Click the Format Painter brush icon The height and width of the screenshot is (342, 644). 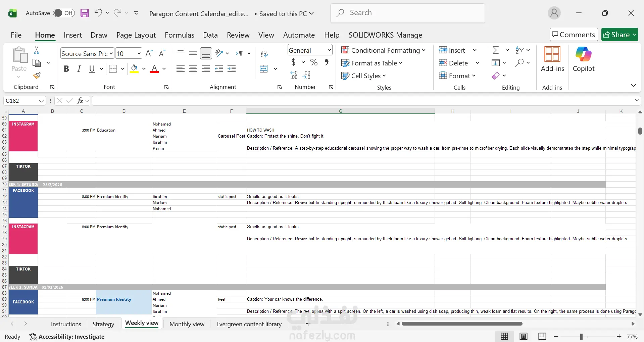[x=37, y=76]
